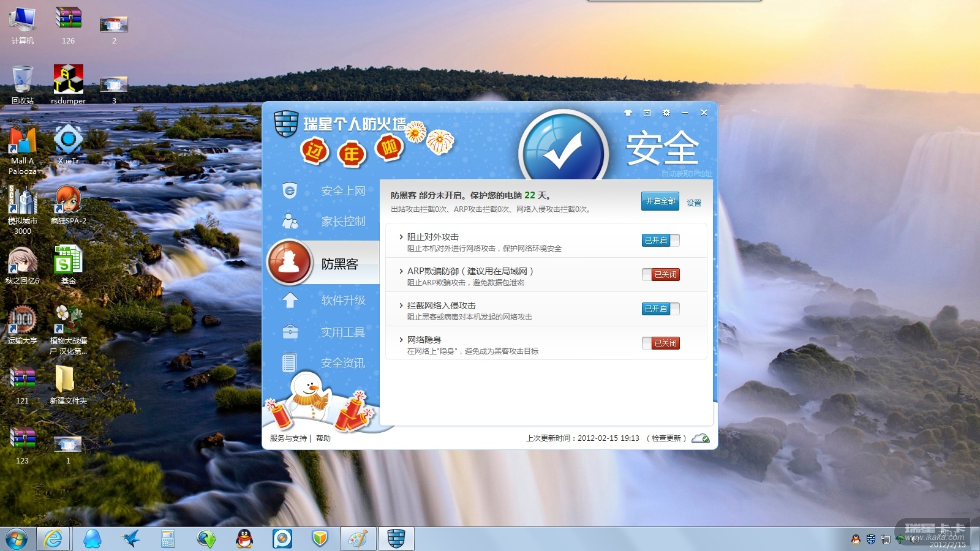
Task: Select the rsdumper desktop icon
Action: (x=68, y=85)
